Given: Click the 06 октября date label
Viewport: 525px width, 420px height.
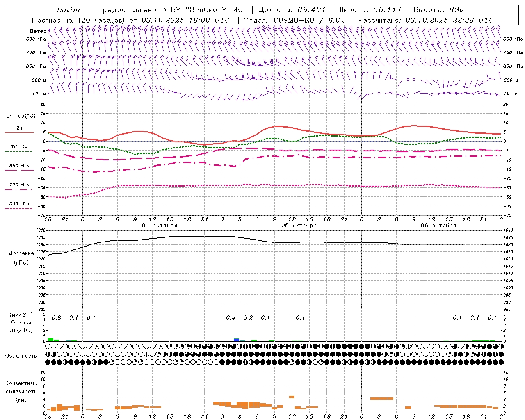Looking at the screenshot, I should (438, 226).
